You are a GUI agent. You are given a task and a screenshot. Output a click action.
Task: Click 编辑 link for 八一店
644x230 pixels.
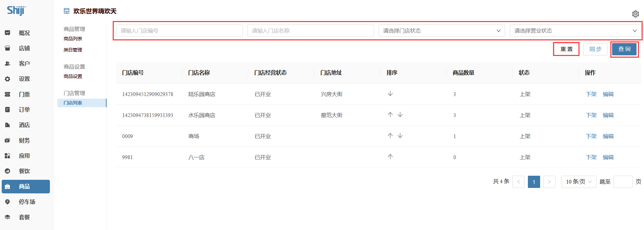[608, 157]
